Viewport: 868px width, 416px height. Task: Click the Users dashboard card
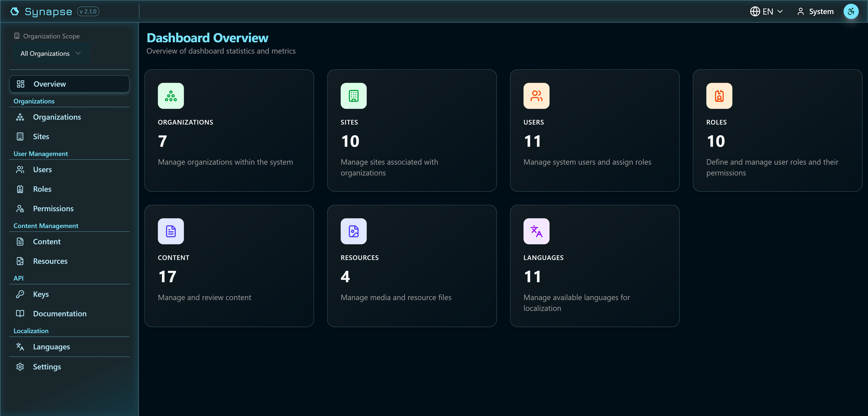[x=595, y=130]
